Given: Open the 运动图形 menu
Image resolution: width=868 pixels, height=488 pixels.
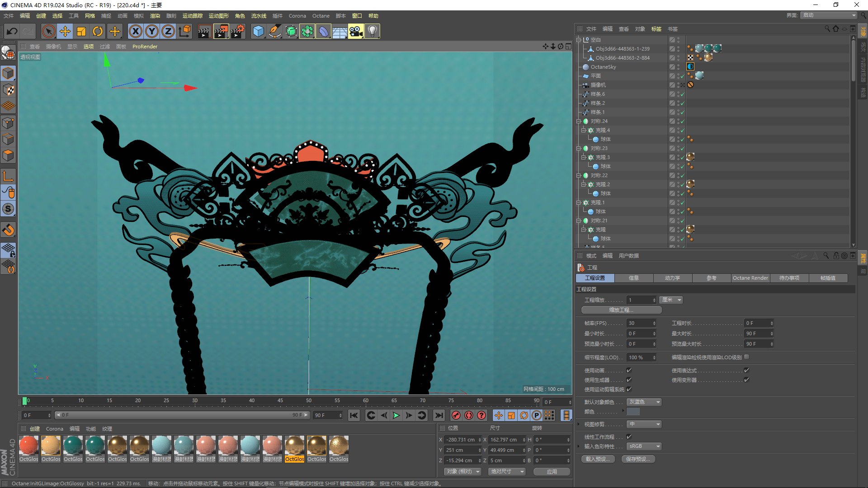Looking at the screenshot, I should [x=218, y=16].
